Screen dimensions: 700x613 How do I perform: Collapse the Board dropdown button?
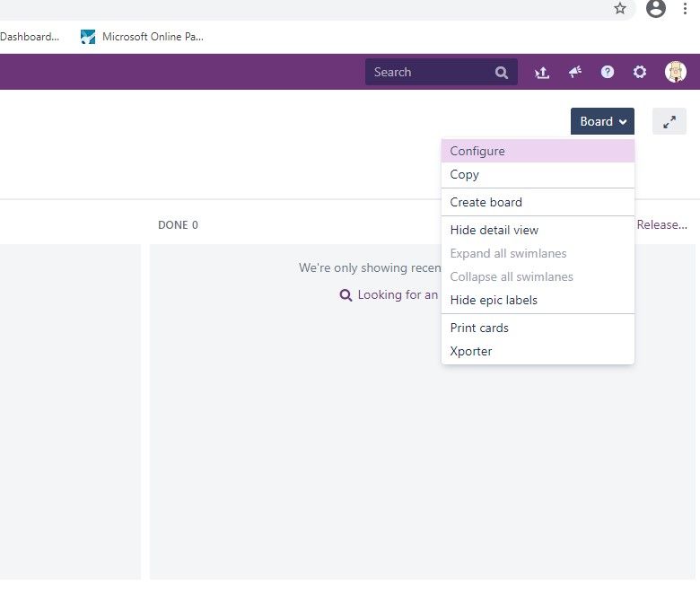click(602, 121)
